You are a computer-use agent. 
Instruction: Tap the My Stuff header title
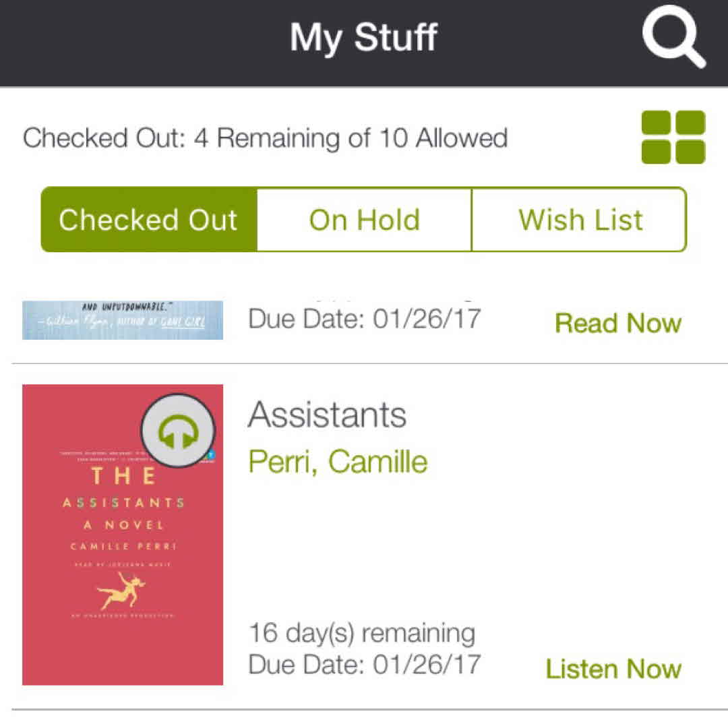point(364,37)
